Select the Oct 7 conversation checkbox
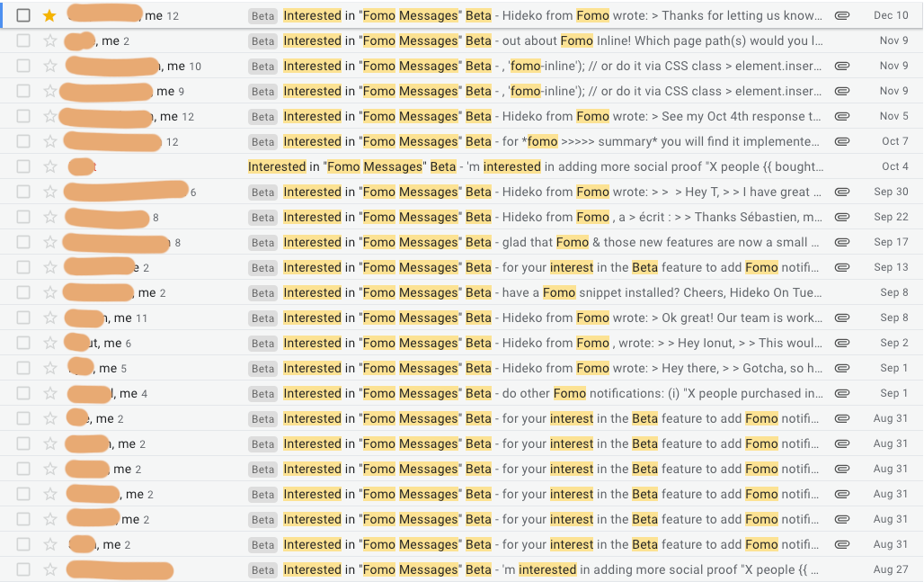The height and width of the screenshot is (582, 924). [x=23, y=141]
